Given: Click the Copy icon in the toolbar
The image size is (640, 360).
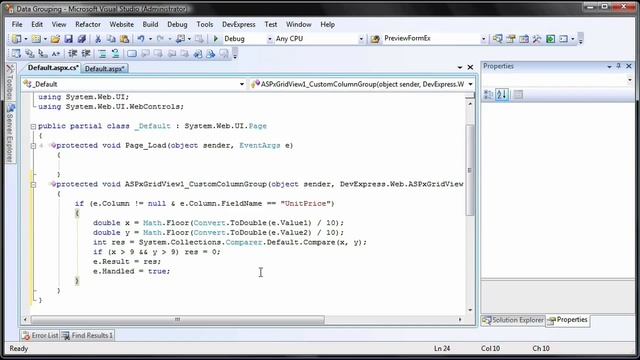Looking at the screenshot, I should click(111, 39).
